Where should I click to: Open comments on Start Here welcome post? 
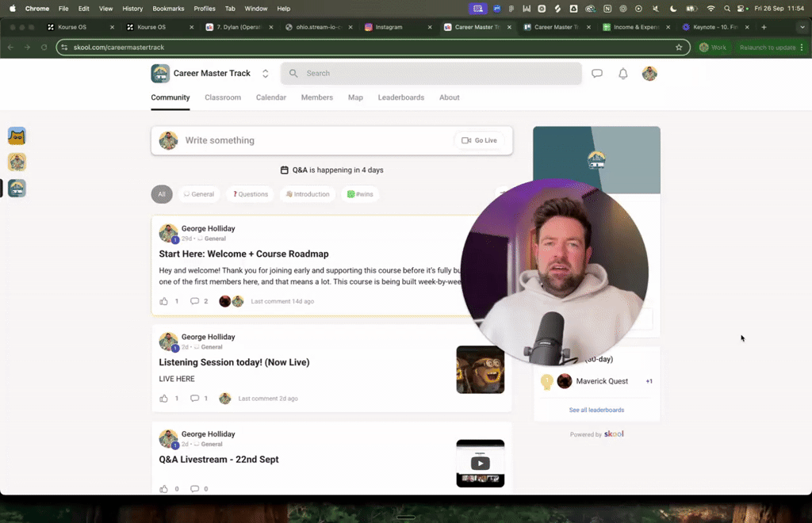[x=195, y=301]
